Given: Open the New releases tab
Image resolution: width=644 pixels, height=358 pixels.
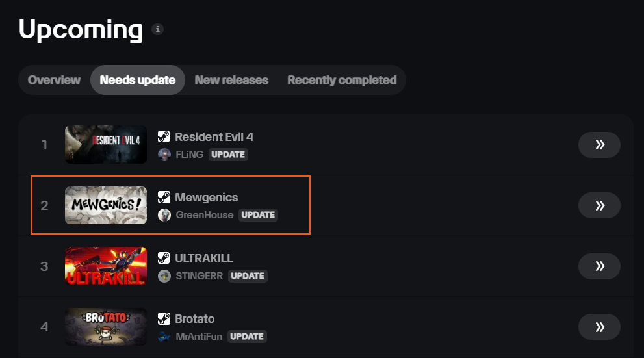Looking at the screenshot, I should click(x=231, y=80).
